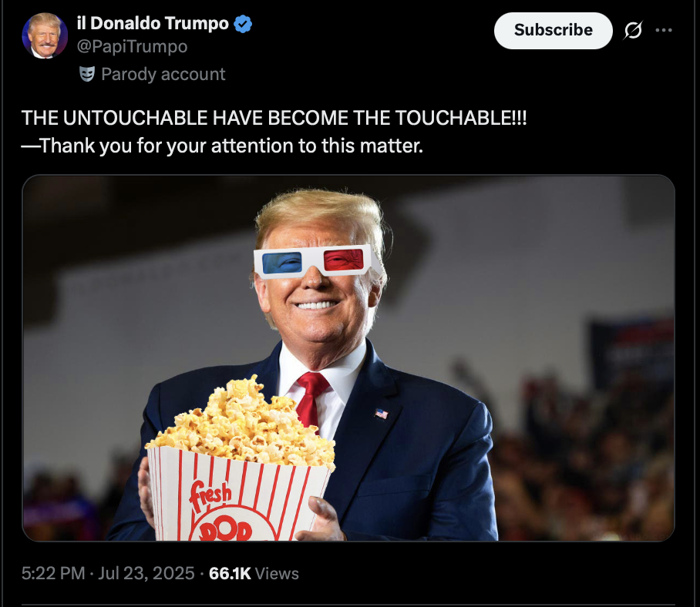This screenshot has height=607, width=700.
Task: Open the il Donaldo Trumpo profile avatar
Action: (x=45, y=35)
